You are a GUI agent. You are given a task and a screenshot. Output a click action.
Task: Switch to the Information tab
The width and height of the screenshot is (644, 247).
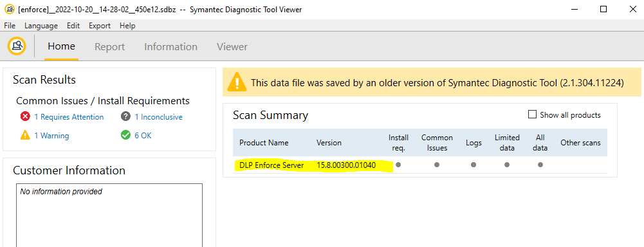tap(171, 47)
